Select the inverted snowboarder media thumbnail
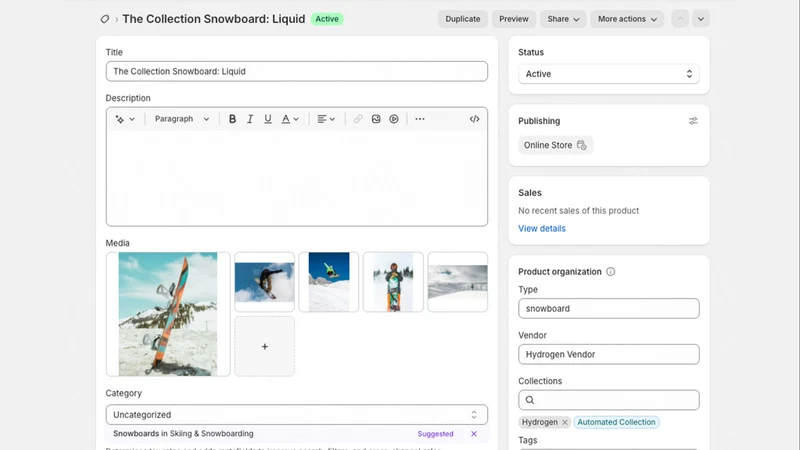This screenshot has width=800, height=450. (264, 282)
